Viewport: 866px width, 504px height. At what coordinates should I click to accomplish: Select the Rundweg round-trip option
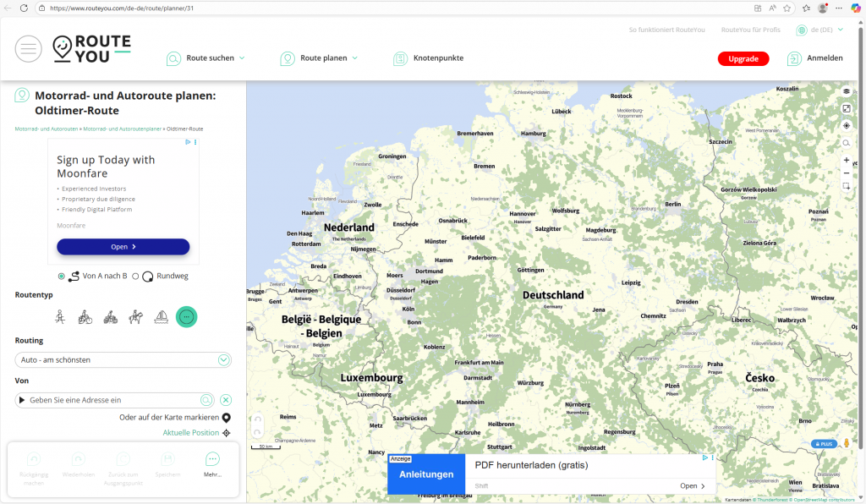tap(135, 276)
